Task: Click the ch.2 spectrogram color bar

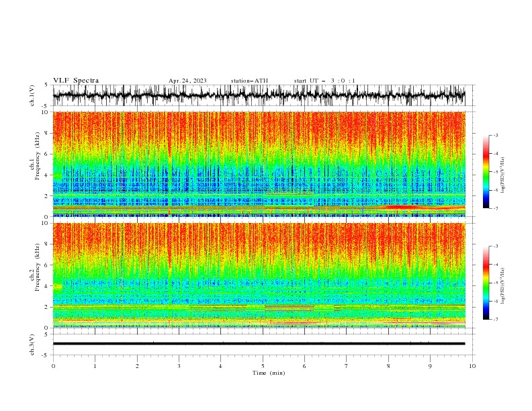Action: [486, 283]
